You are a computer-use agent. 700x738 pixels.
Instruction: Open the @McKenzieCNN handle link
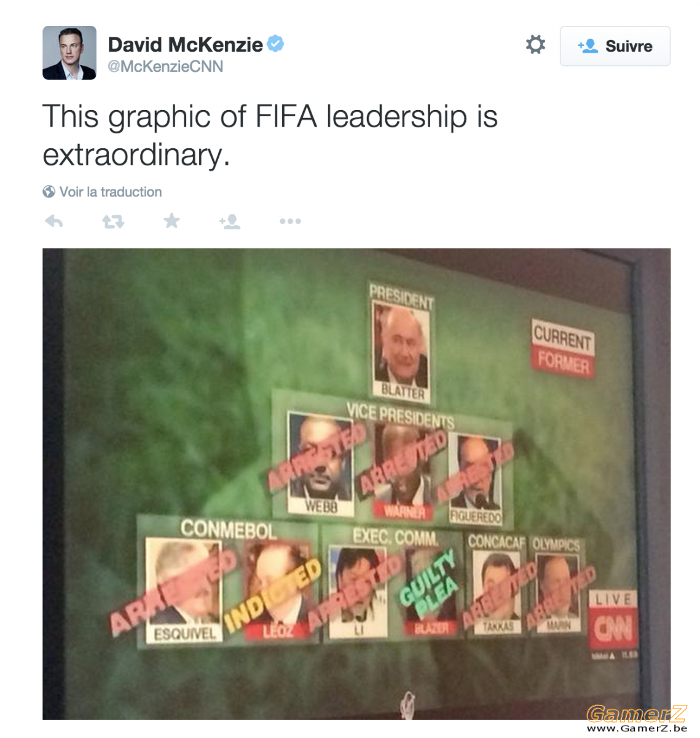tap(166, 66)
